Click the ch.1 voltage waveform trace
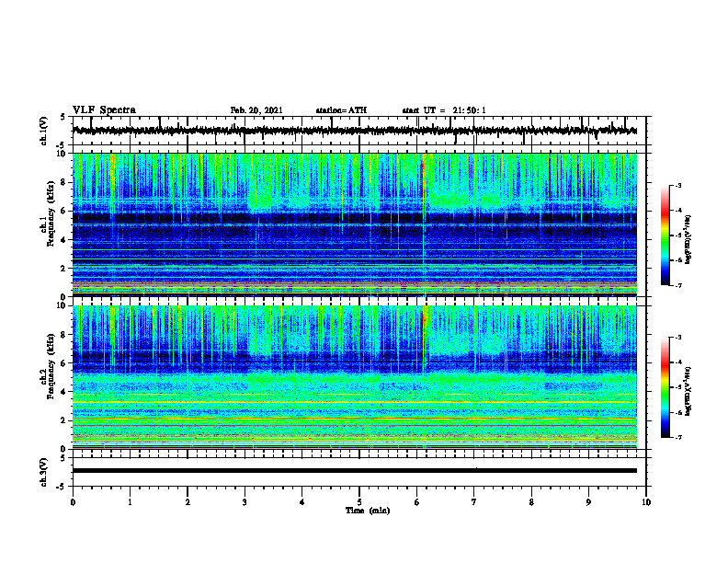 [355, 131]
